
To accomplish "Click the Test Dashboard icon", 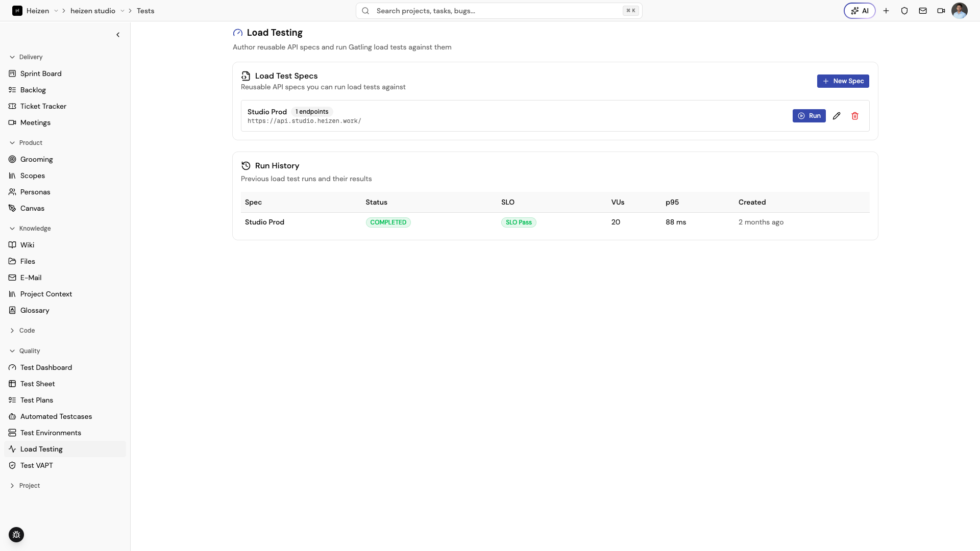I will [x=12, y=367].
